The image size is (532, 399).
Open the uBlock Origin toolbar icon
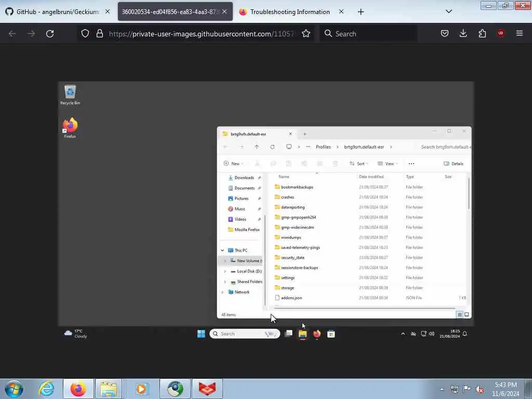pyautogui.click(x=501, y=33)
